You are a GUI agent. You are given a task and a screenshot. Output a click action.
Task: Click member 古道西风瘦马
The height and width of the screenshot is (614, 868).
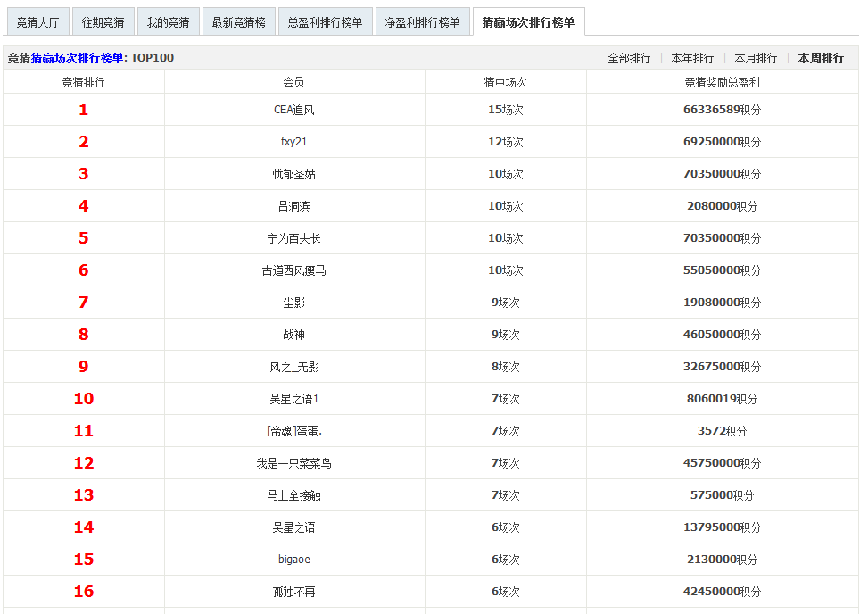(x=293, y=270)
